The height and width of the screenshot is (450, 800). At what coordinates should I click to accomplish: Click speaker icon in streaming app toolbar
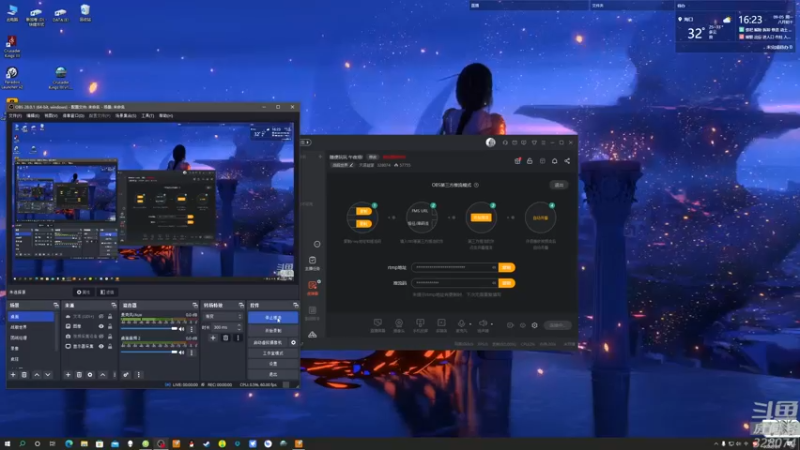pos(483,323)
